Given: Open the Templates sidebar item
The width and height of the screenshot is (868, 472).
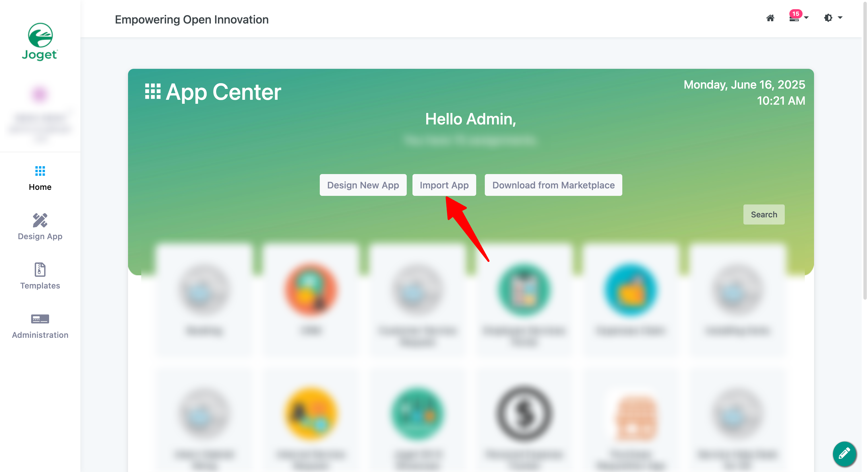Looking at the screenshot, I should [x=40, y=276].
